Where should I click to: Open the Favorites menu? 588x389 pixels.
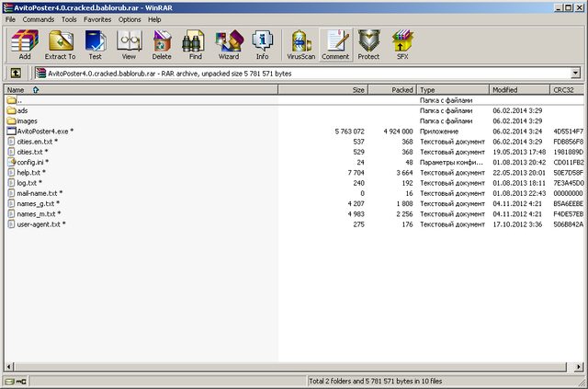(x=97, y=19)
